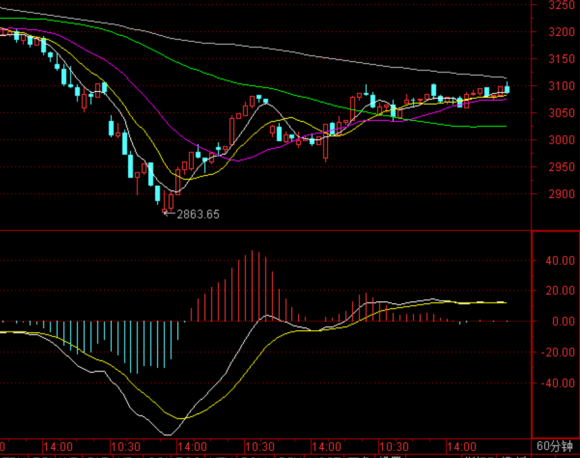This screenshot has width=580, height=458.
Task: Select the 3250 price axis label
Action: click(x=562, y=5)
